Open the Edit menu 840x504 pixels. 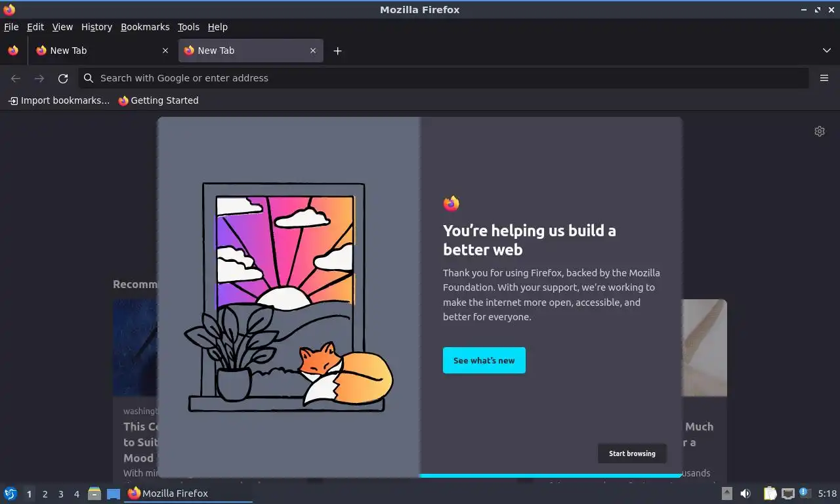pos(35,27)
